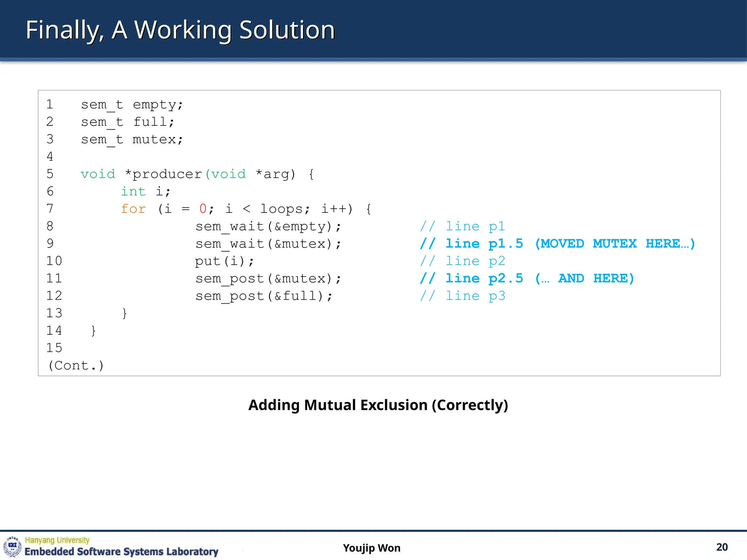Click the slide title 'Finally, A Working Solution'
Image resolution: width=747 pixels, height=560 pixels.
[x=180, y=30]
